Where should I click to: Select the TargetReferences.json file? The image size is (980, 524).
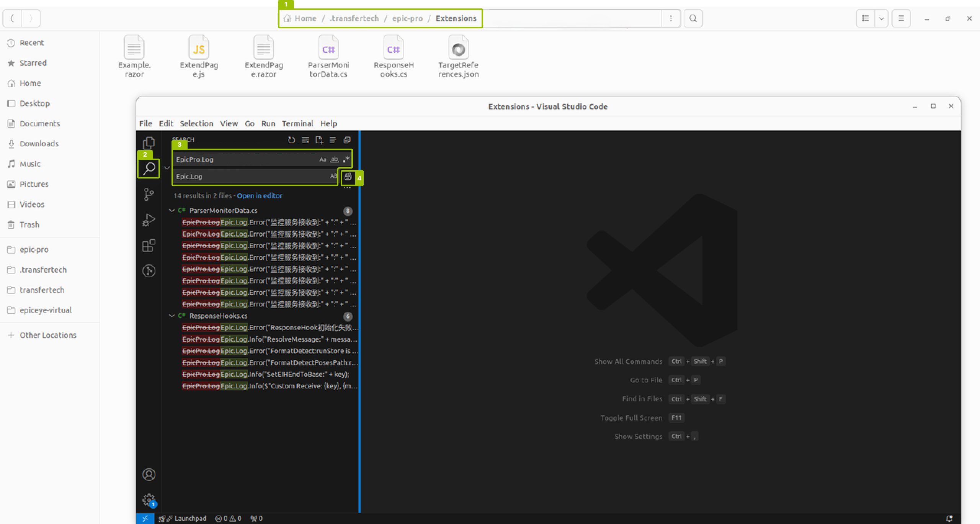pos(458,57)
